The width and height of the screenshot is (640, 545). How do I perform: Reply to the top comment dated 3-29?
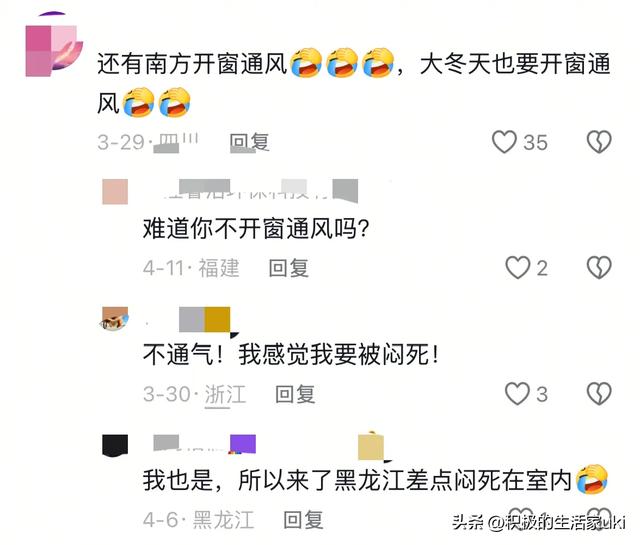[249, 142]
